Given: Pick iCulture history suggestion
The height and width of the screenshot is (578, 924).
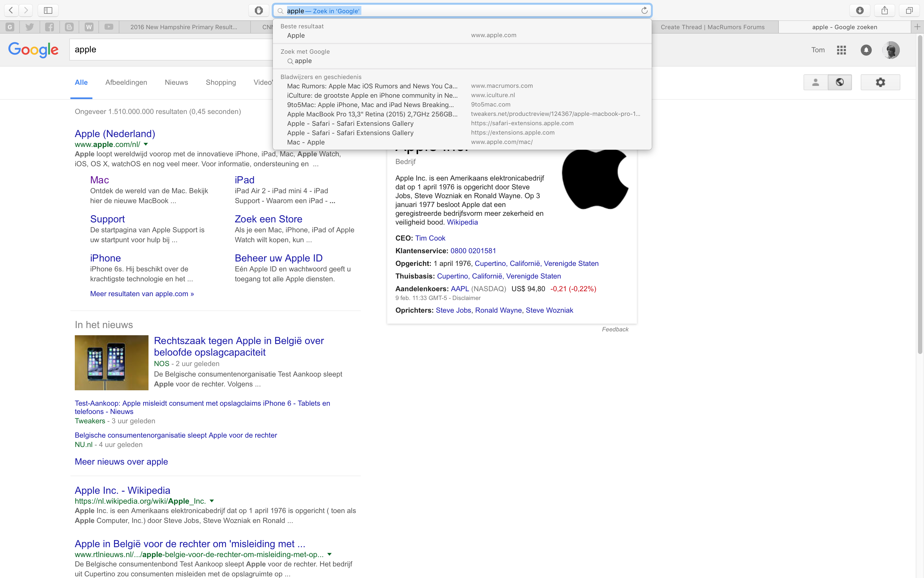Looking at the screenshot, I should (x=462, y=95).
